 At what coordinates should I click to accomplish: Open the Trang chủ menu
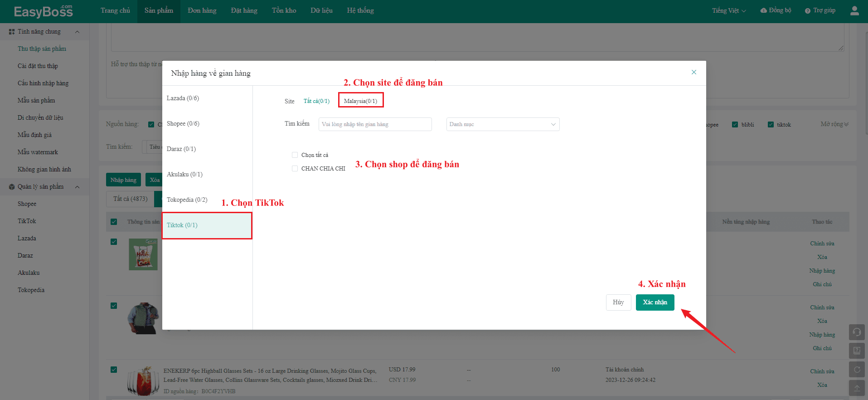coord(115,11)
